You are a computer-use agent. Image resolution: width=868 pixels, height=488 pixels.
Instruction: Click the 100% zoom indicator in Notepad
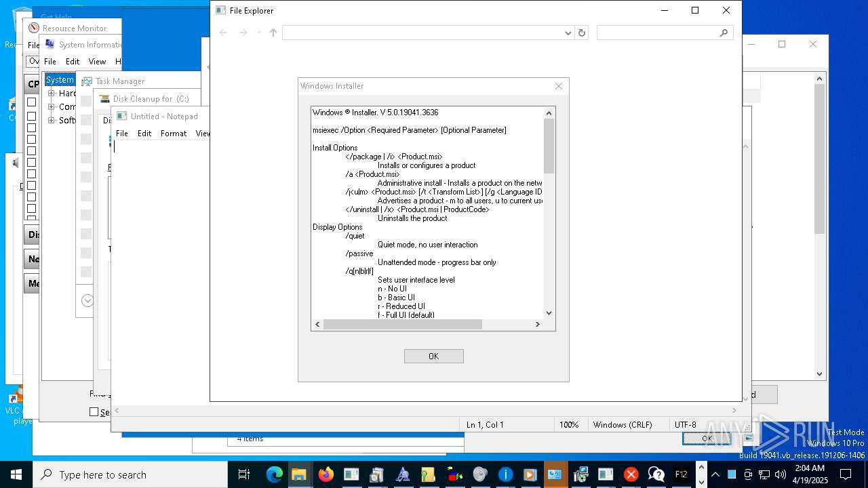click(x=569, y=425)
